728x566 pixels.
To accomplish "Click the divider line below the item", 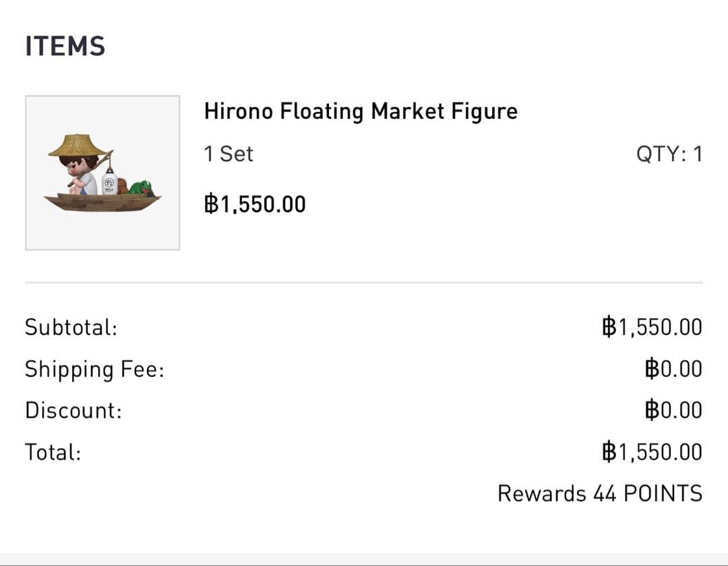I will pyautogui.click(x=364, y=283).
